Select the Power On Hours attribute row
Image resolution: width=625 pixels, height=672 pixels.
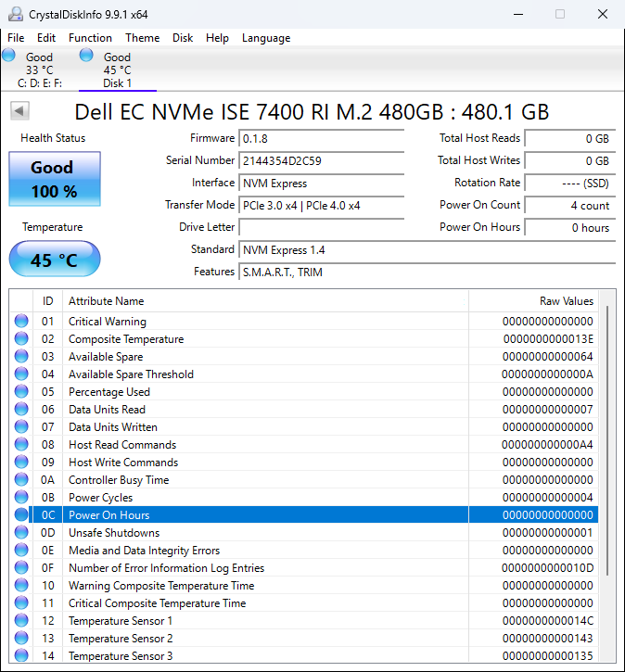pos(303,514)
